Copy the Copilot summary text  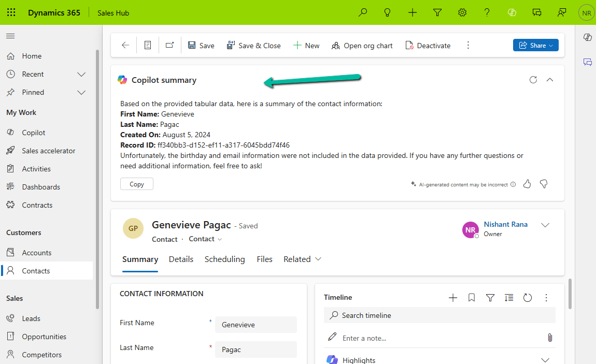[x=136, y=184]
